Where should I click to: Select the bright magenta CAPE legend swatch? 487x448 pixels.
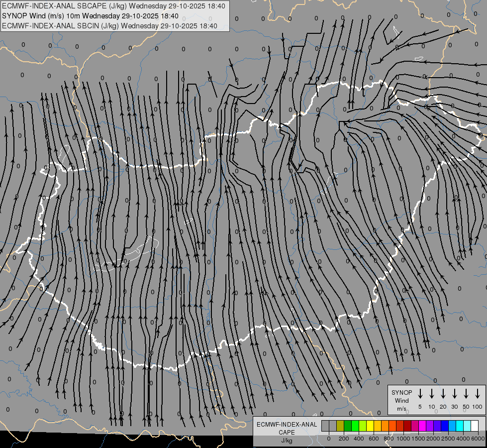(x=422, y=426)
